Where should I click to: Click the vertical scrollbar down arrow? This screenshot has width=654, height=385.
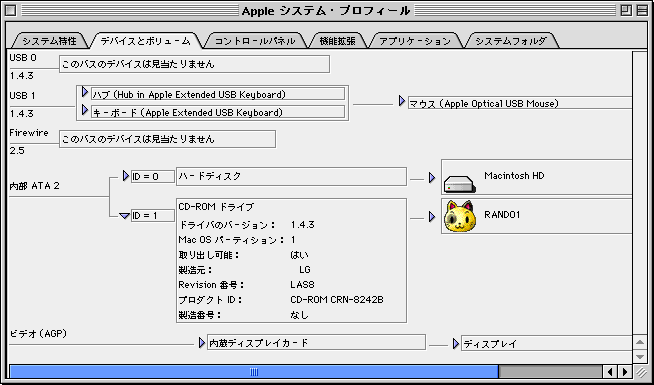[639, 357]
